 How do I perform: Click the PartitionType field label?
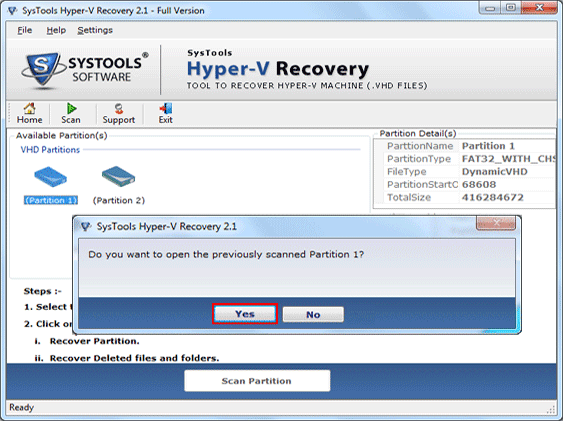click(419, 159)
